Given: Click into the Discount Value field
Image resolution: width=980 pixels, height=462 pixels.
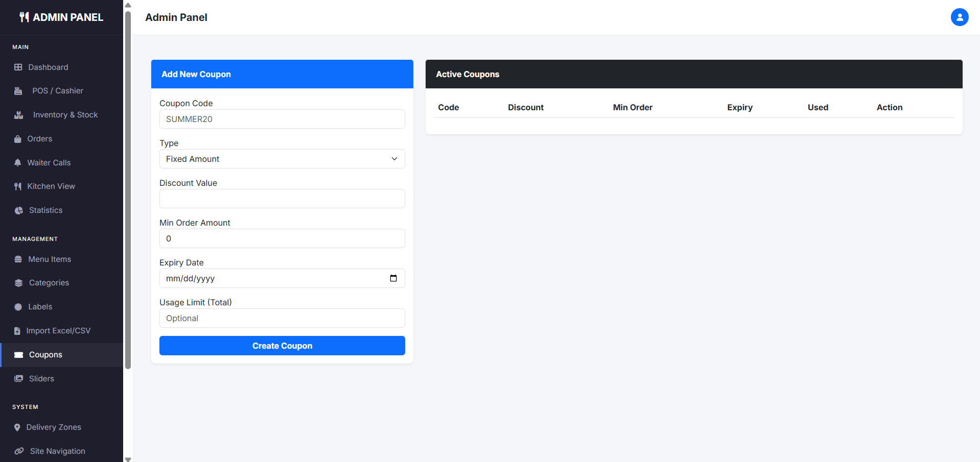Looking at the screenshot, I should pyautogui.click(x=282, y=199).
